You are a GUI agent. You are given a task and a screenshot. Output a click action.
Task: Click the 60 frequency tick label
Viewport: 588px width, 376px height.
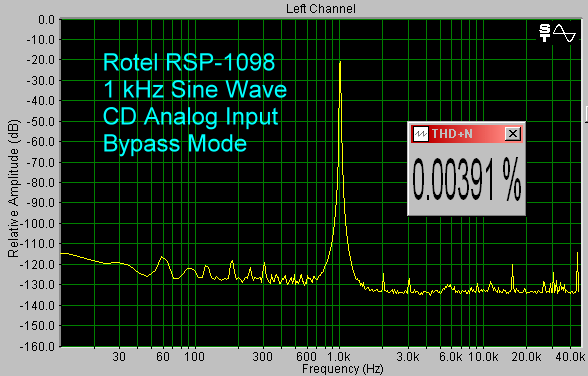163,357
